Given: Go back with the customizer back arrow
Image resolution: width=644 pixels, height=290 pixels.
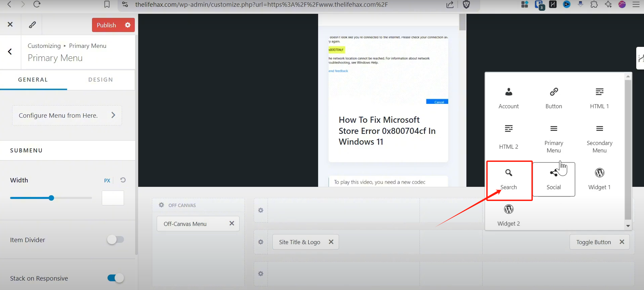Looking at the screenshot, I should [10, 52].
